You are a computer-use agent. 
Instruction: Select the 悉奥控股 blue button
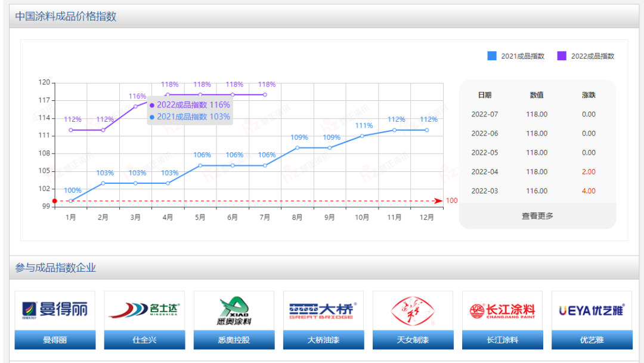tap(234, 340)
